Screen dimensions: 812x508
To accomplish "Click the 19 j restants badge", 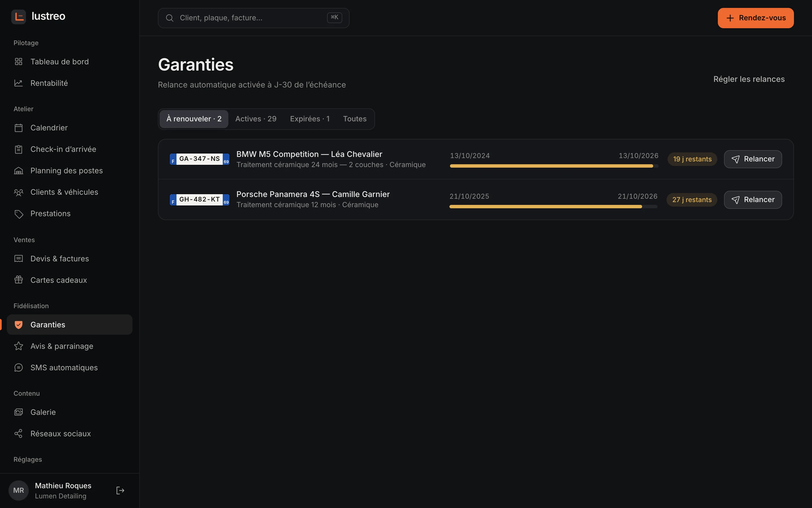I will (692, 159).
